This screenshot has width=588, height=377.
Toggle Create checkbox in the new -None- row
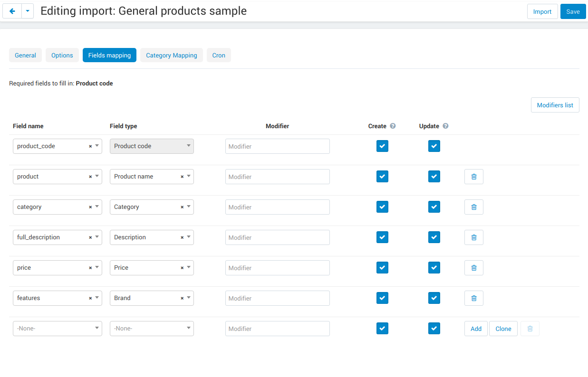[382, 328]
